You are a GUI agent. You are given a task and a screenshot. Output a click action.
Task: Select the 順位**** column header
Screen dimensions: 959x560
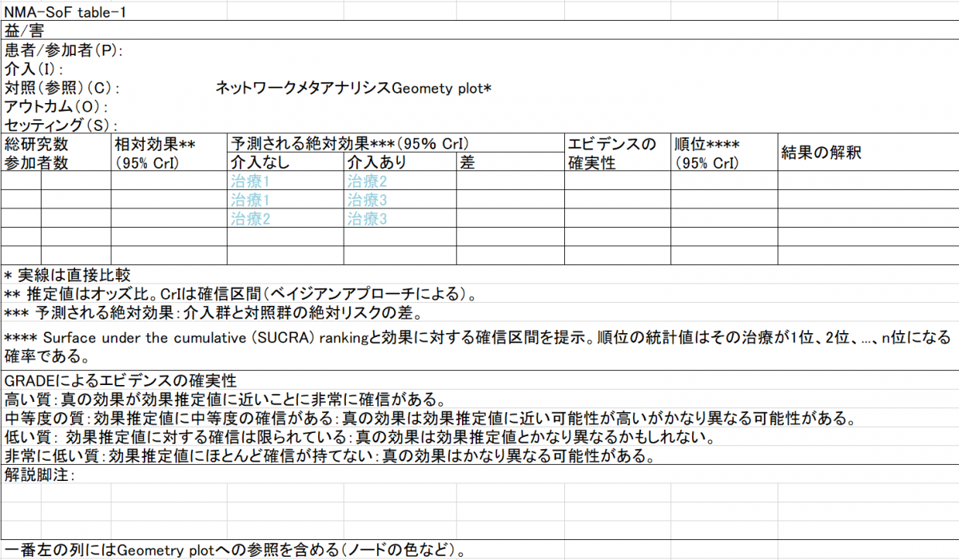tap(707, 144)
